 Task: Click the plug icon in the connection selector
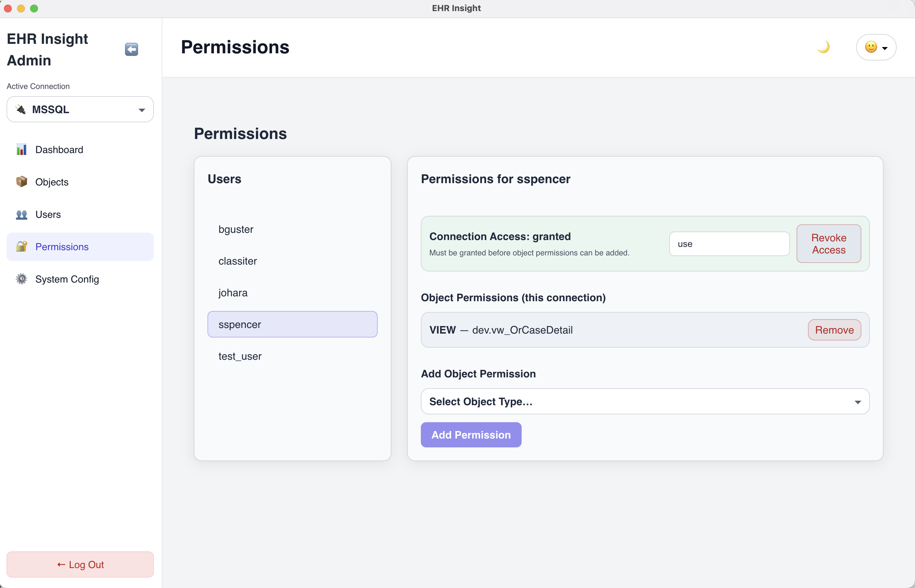[20, 109]
